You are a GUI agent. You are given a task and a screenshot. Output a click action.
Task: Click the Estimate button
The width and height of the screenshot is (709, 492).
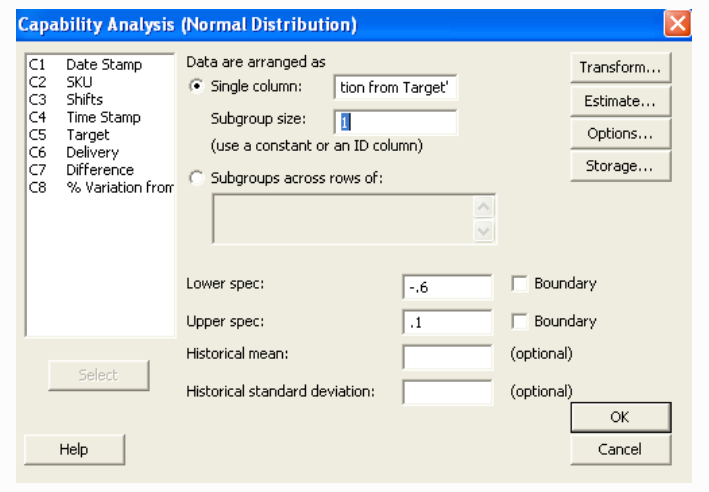620,101
